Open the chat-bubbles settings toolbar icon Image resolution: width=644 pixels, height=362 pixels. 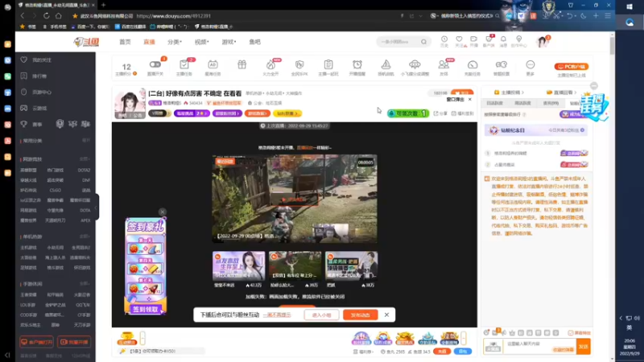pyautogui.click(x=501, y=64)
